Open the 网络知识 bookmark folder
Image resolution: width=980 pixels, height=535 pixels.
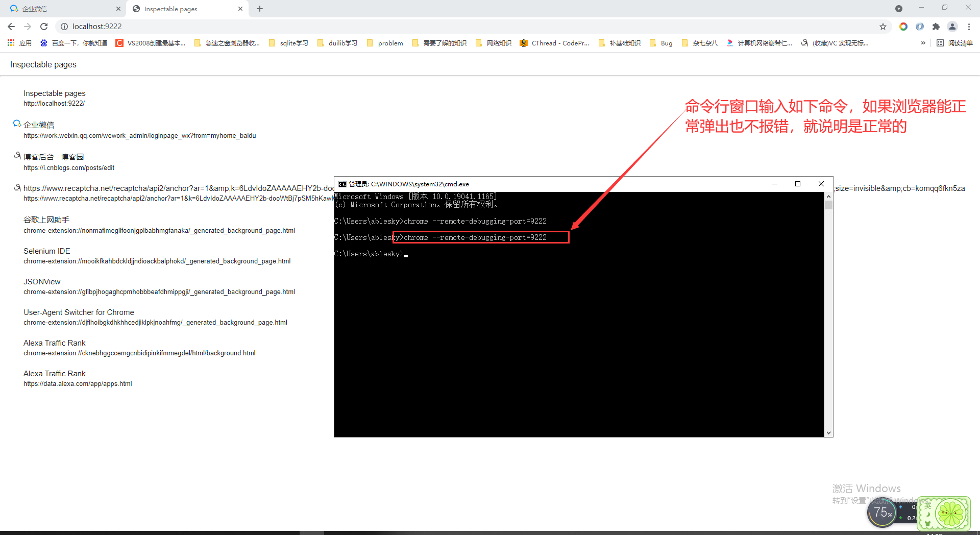(x=494, y=43)
